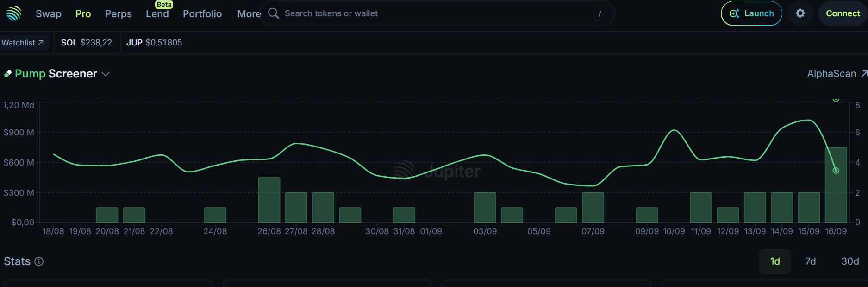The image size is (868, 287).
Task: Click the Connect wallet button
Action: (843, 13)
